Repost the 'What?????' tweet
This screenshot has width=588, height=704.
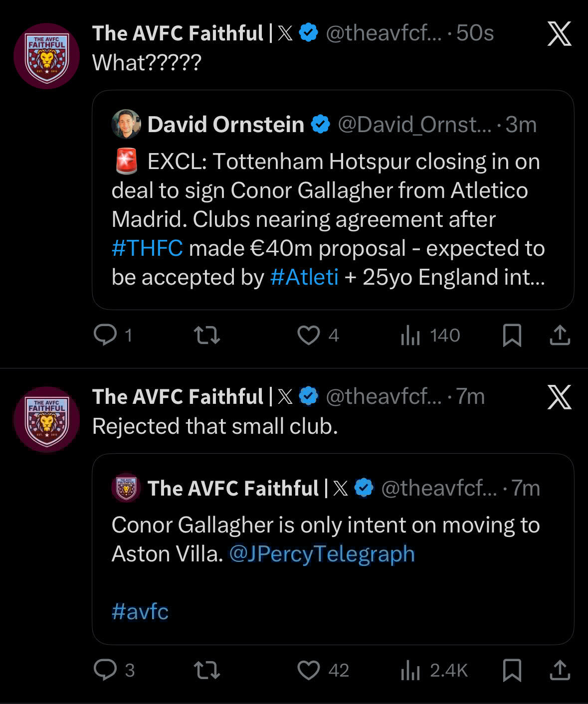tap(206, 335)
